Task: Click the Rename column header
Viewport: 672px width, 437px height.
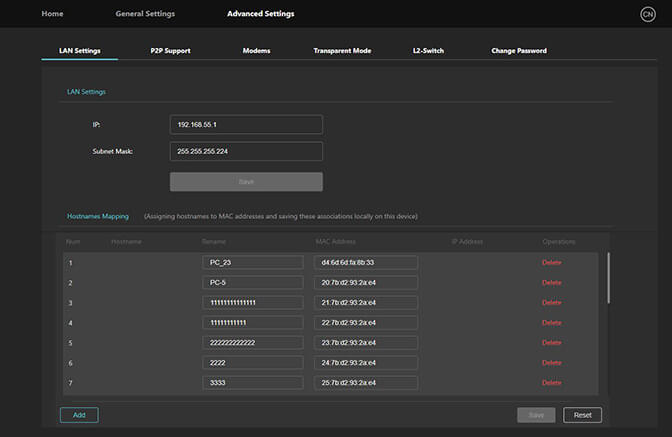Action: click(x=214, y=242)
